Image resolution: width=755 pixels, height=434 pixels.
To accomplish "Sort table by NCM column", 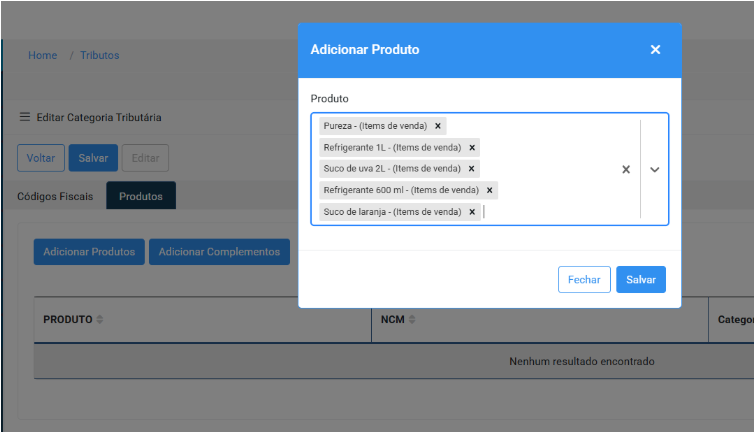I will pyautogui.click(x=413, y=320).
